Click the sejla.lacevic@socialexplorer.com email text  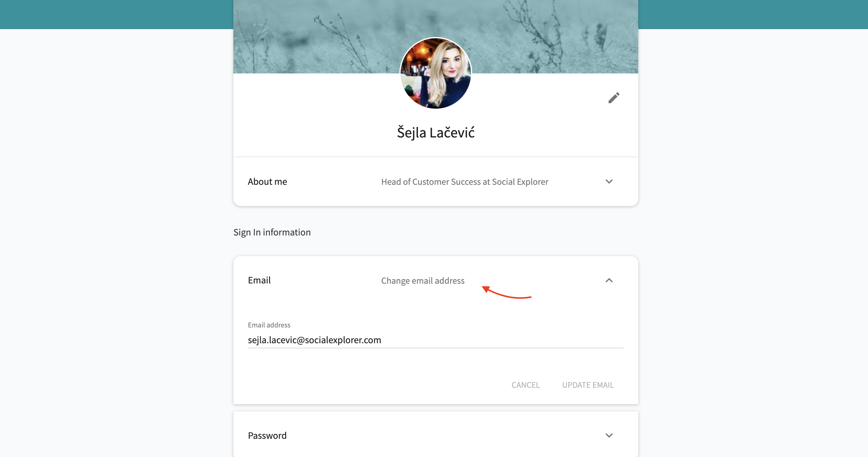[314, 340]
